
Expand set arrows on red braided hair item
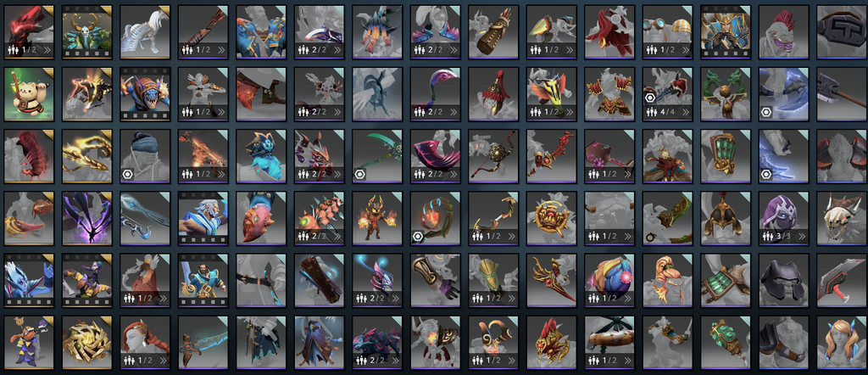point(164,361)
